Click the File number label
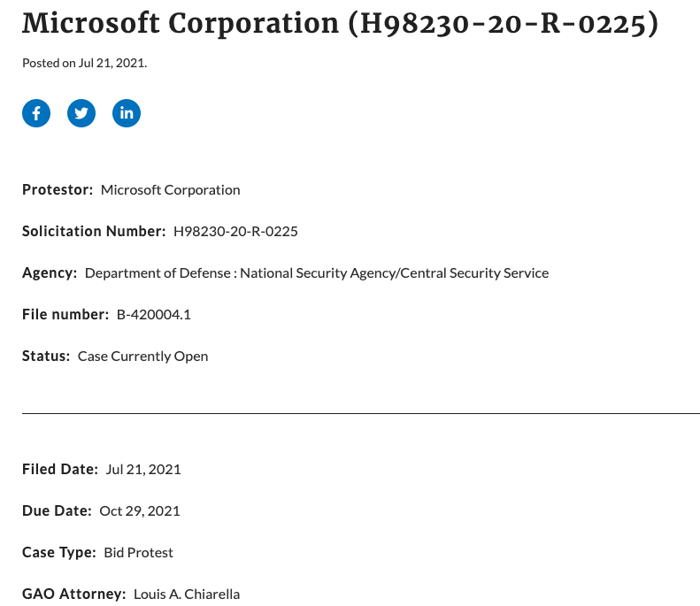 65,314
